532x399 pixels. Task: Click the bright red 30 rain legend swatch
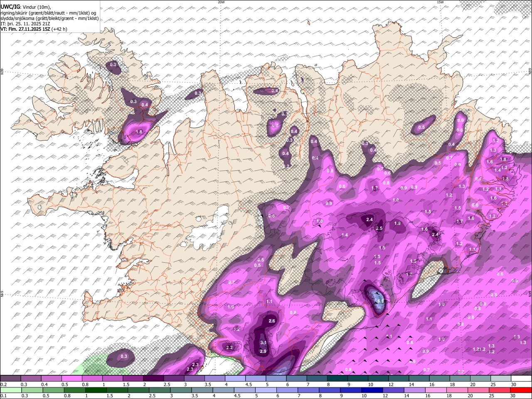point(520,390)
